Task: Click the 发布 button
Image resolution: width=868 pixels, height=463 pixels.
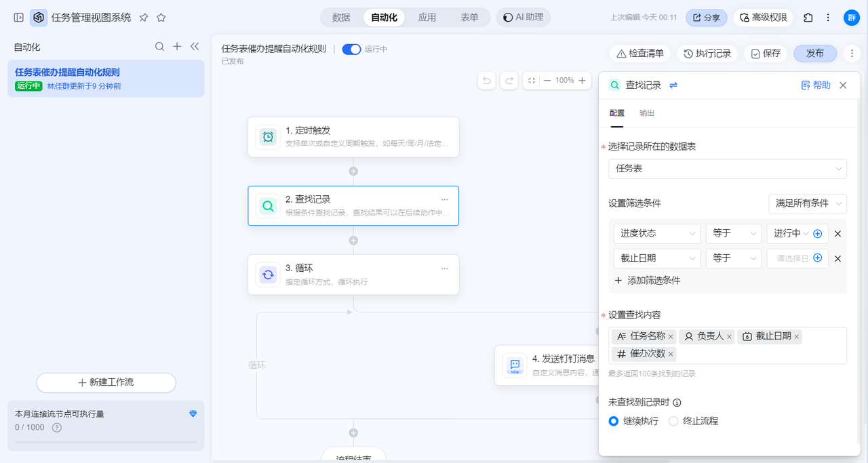Action: 814,54
